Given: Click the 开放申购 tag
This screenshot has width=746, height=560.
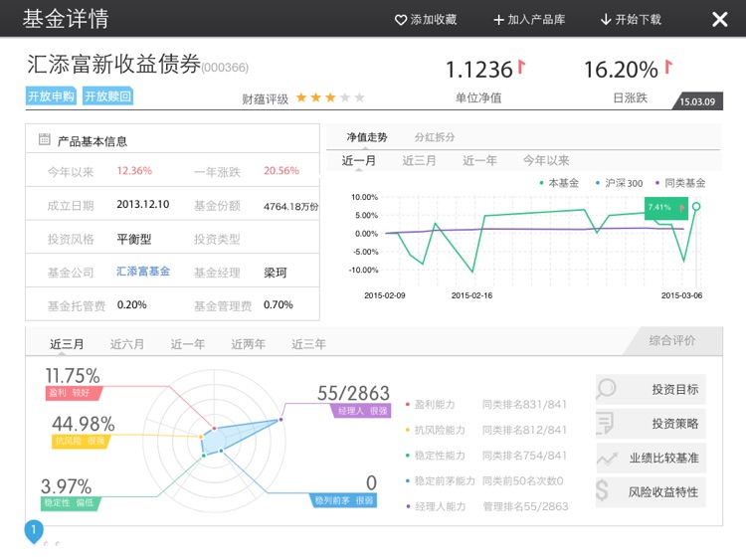Looking at the screenshot, I should click(51, 96).
